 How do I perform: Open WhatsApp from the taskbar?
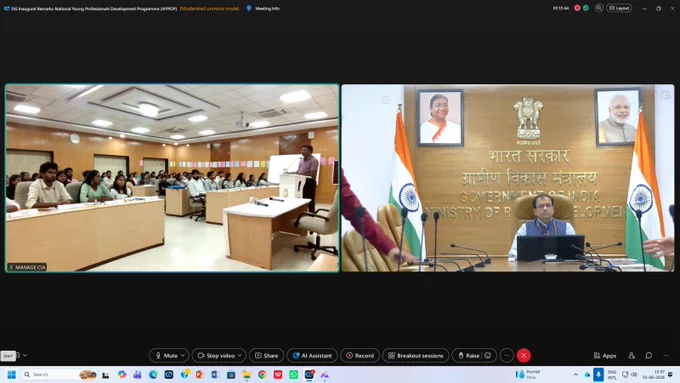[293, 374]
